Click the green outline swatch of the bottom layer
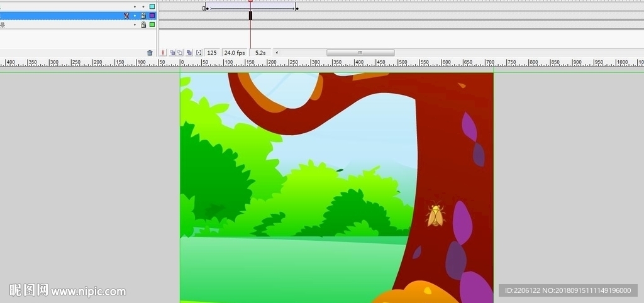The width and height of the screenshot is (644, 303). pyautogui.click(x=152, y=25)
